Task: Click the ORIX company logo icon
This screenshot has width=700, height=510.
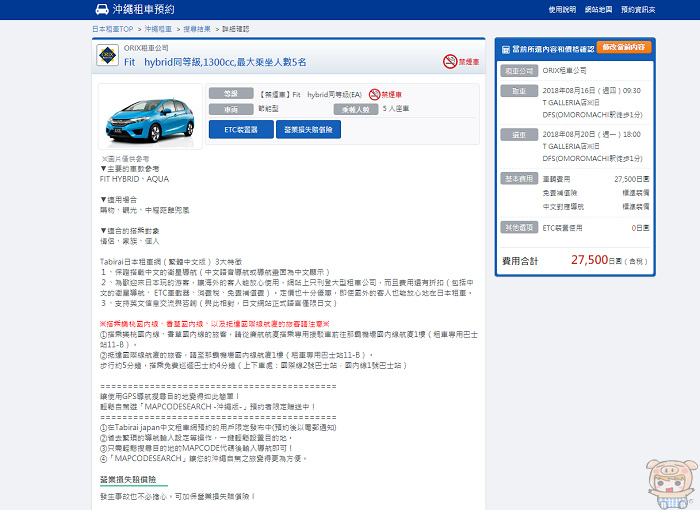Action: [108, 55]
